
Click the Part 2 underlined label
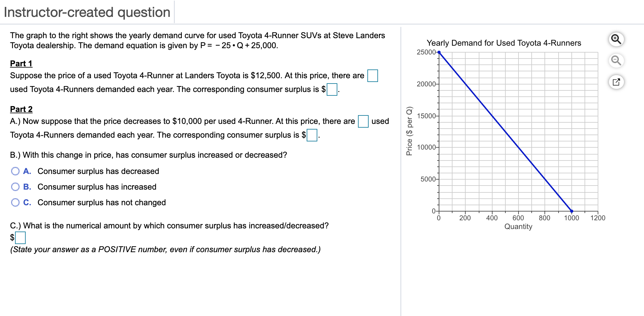(21, 109)
